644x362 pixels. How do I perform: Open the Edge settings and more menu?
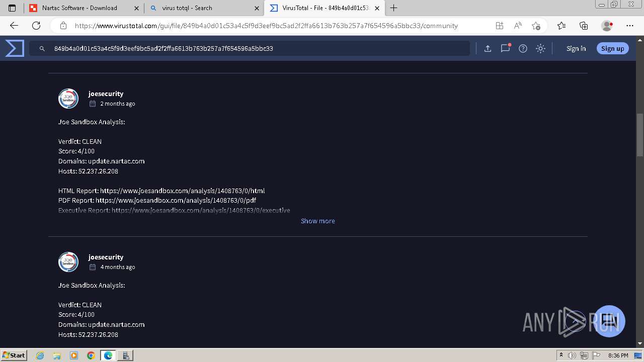click(x=630, y=26)
